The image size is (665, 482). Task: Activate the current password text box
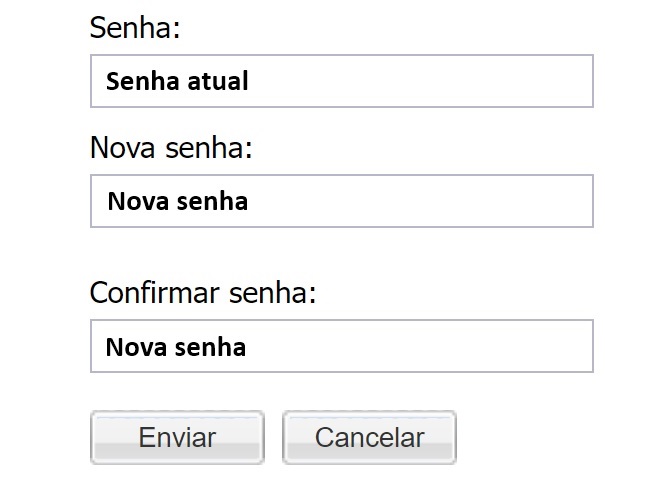coord(341,81)
